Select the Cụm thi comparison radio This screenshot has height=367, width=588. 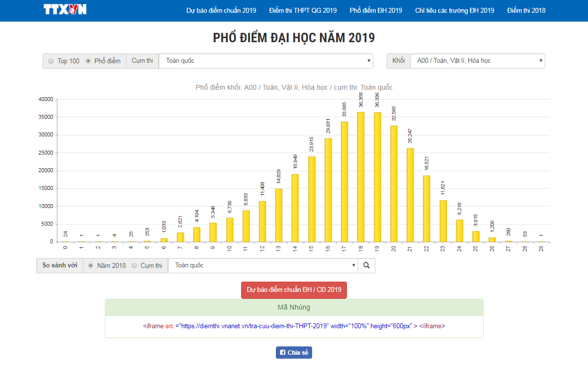tap(134, 265)
